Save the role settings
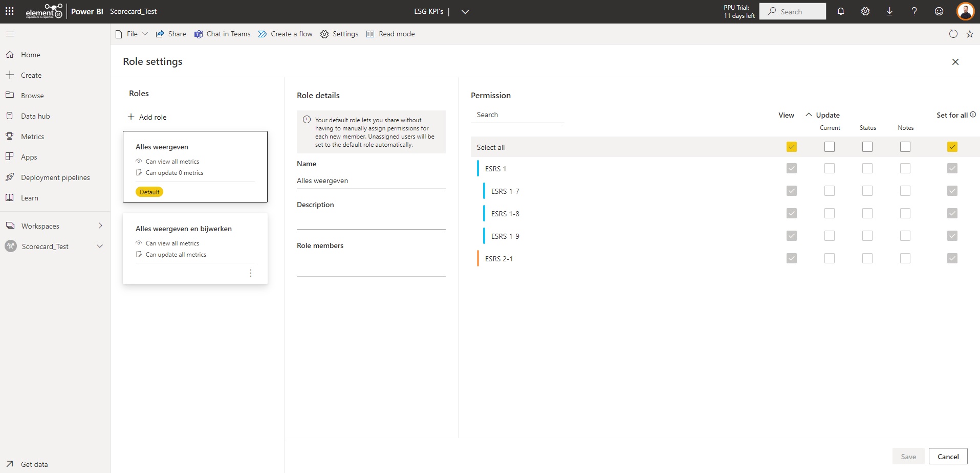 tap(908, 456)
